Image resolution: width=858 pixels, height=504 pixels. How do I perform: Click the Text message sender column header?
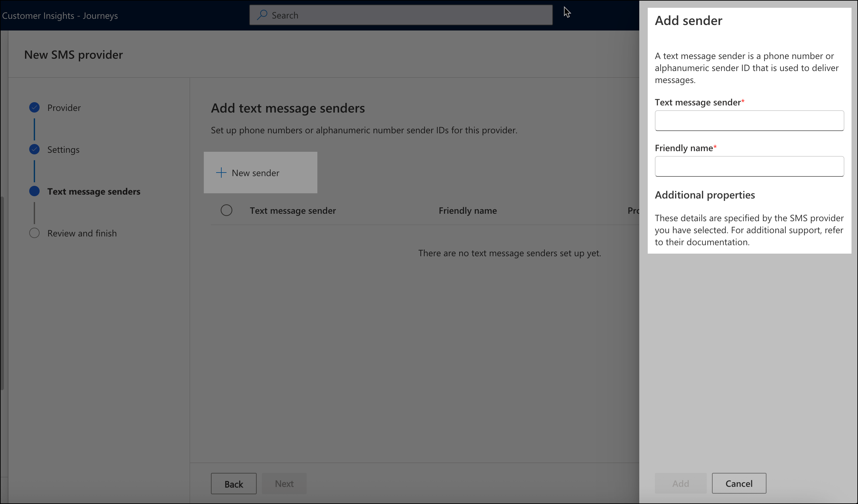coord(292,210)
